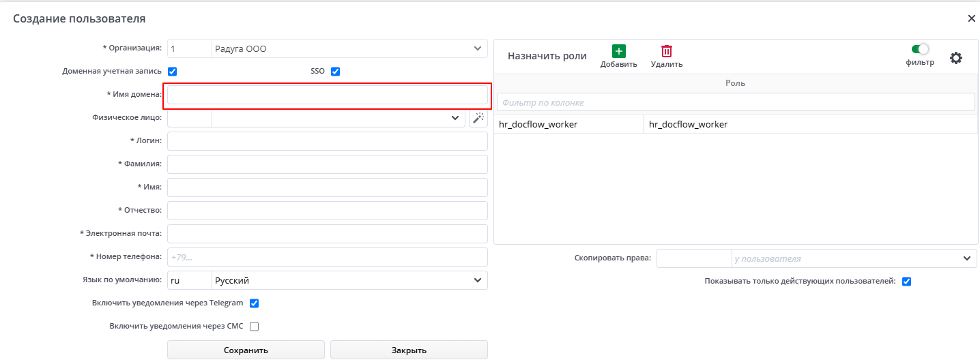Click into the Логин field
The width and height of the screenshot is (980, 362).
pos(328,141)
